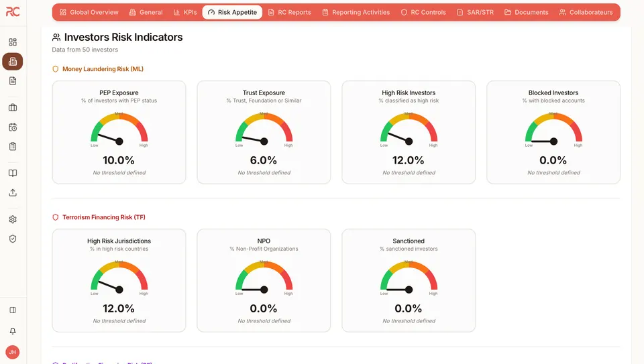Screen dimensions: 644x364
Task: Click the RC logo in the sidebar
Action: point(12,12)
